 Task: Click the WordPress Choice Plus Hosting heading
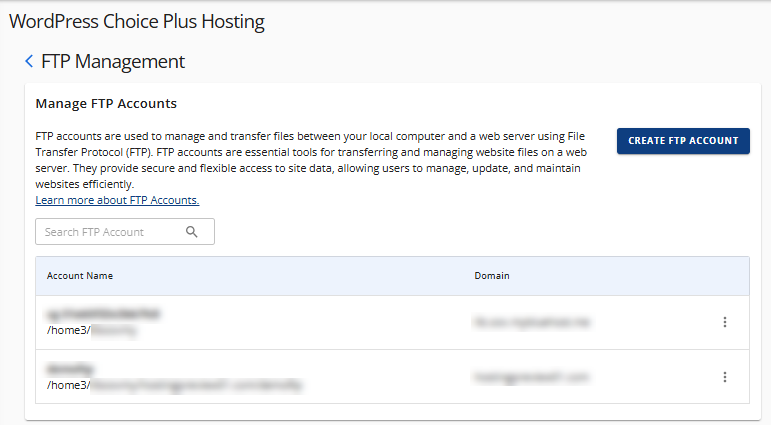[x=137, y=21]
